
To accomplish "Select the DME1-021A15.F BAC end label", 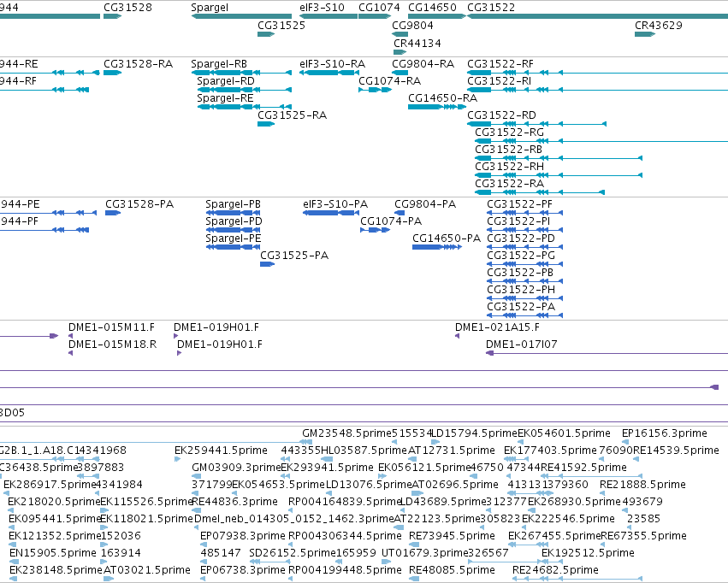I will [x=497, y=327].
